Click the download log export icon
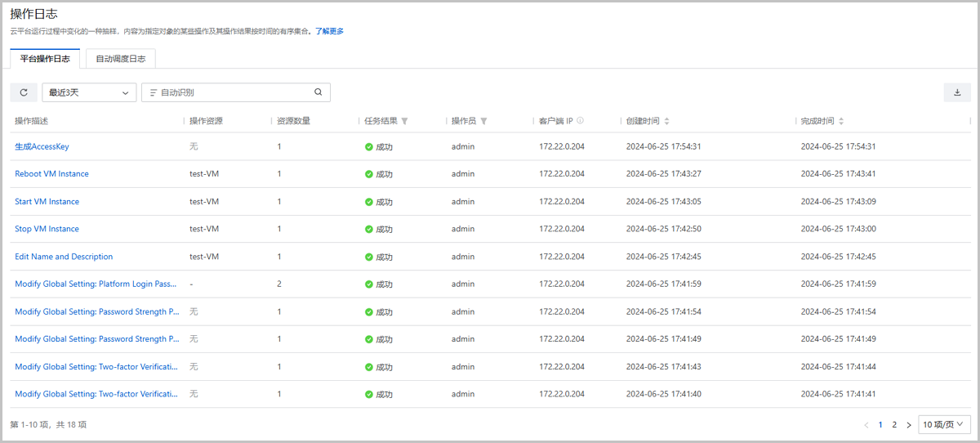The height and width of the screenshot is (443, 980). [x=956, y=92]
